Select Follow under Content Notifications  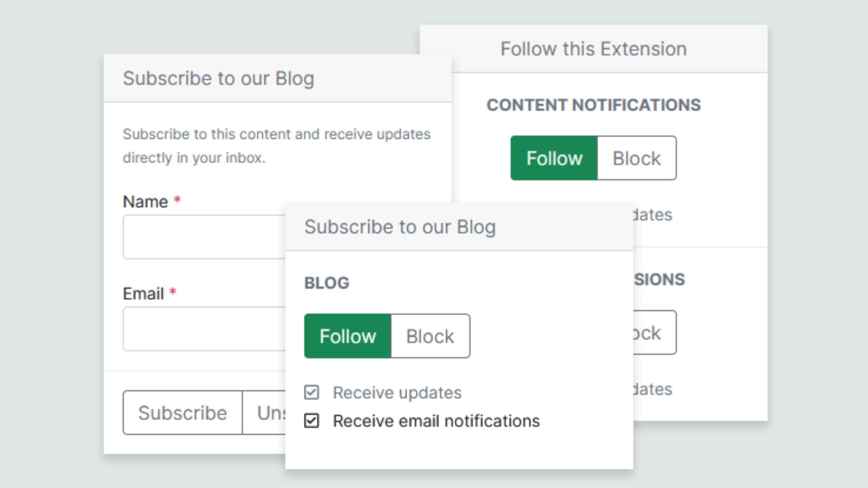(x=554, y=158)
